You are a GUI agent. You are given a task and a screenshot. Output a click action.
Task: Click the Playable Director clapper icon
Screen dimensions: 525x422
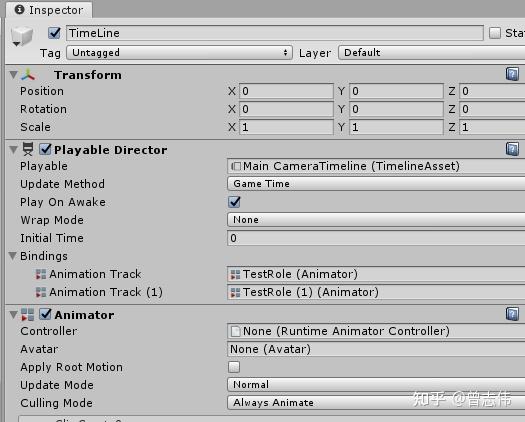coord(28,149)
